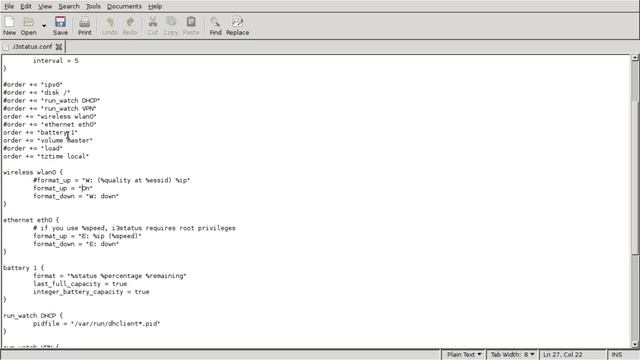Click the '#order += "disk /"' line
Viewport: 640px width, 360px height.
point(37,93)
